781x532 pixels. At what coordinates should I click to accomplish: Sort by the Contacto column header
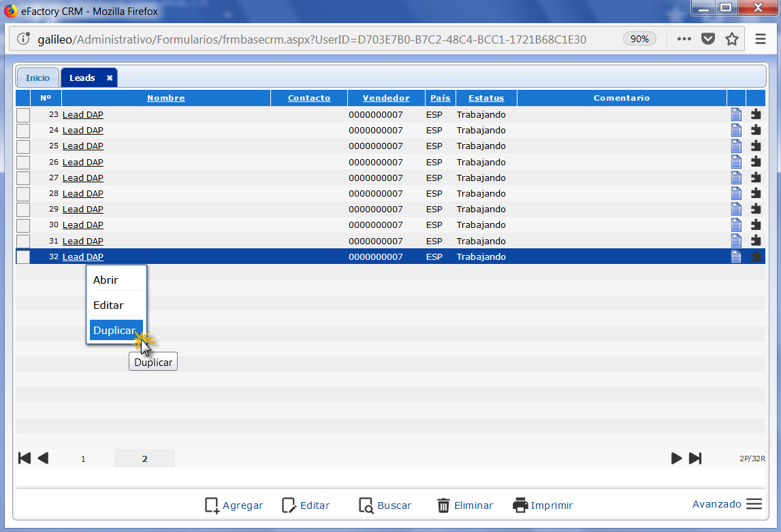[x=309, y=98]
